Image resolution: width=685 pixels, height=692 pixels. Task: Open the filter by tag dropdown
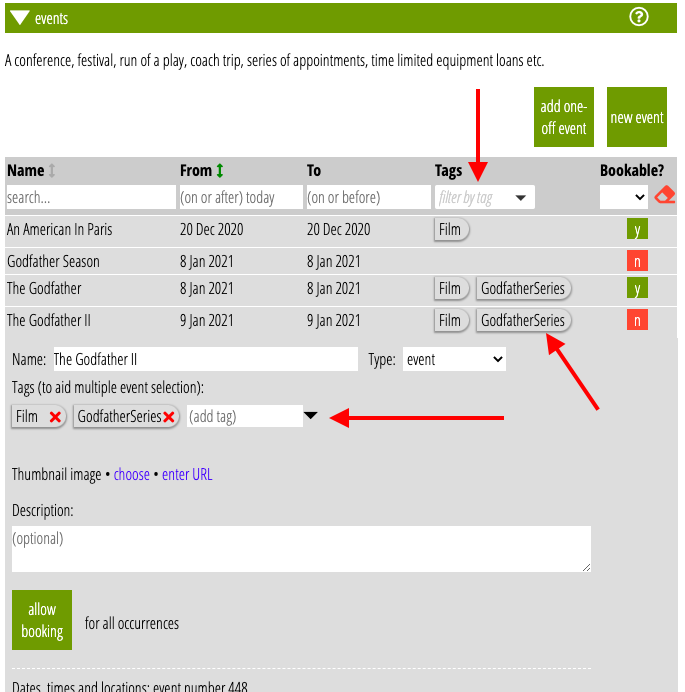point(485,197)
